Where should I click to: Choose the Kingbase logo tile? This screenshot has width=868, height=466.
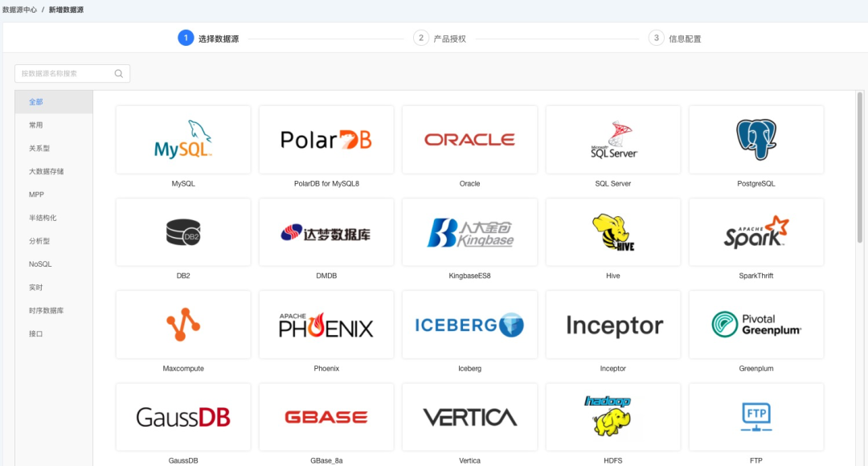469,232
